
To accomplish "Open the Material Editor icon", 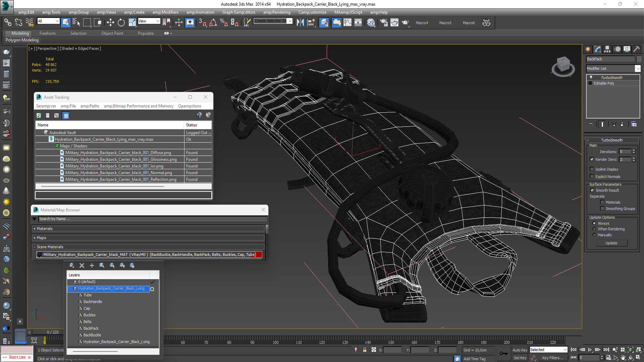I will click(x=371, y=22).
